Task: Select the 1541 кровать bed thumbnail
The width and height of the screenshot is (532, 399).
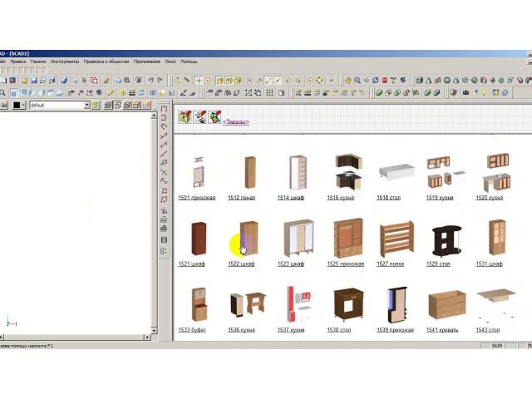Action: click(446, 305)
